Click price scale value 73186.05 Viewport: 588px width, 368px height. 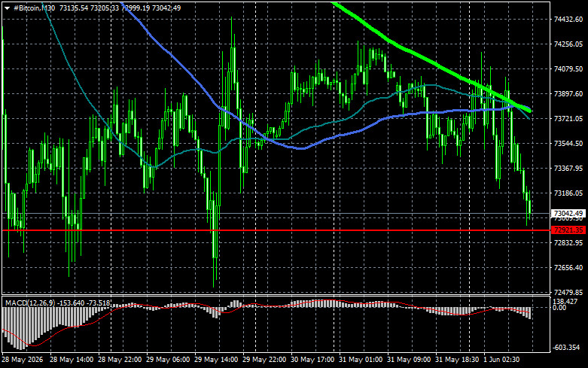[568, 193]
